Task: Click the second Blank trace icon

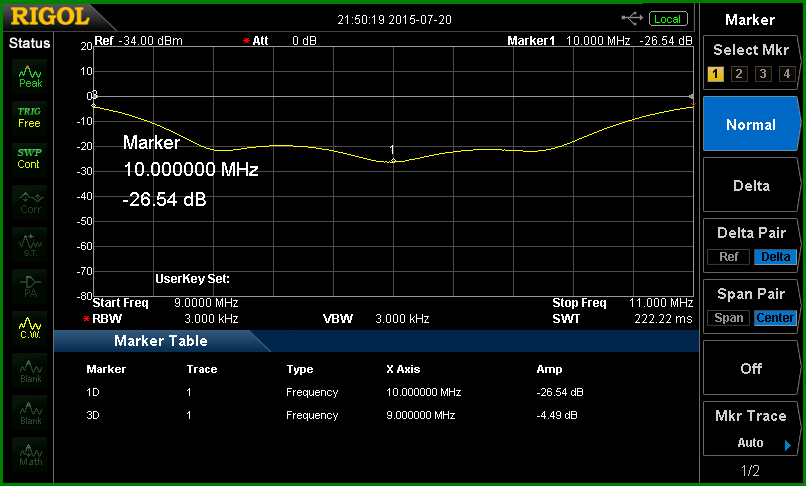Action: (x=30, y=413)
